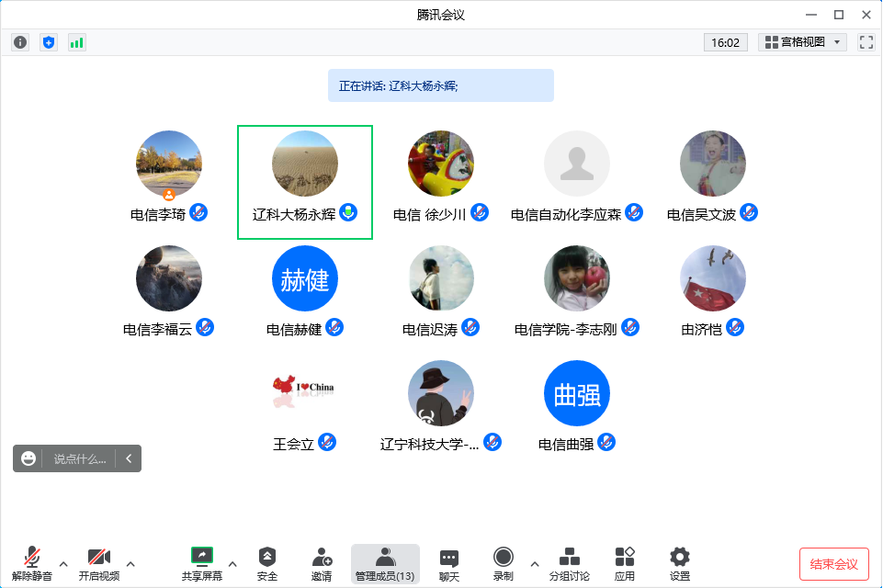
Task: Expand the arrow next to 共享屏幕
Action: pyautogui.click(x=232, y=563)
